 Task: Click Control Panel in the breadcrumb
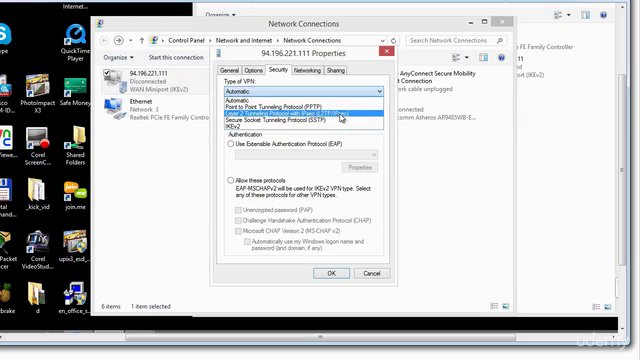pyautogui.click(x=186, y=40)
